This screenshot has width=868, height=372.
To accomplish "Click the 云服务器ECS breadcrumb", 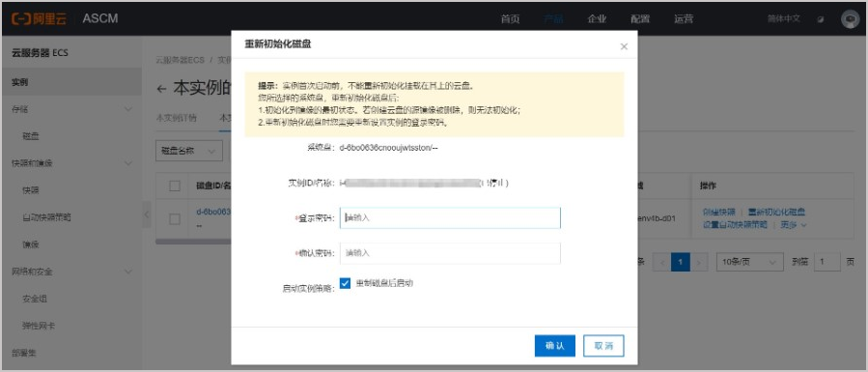I will click(180, 60).
